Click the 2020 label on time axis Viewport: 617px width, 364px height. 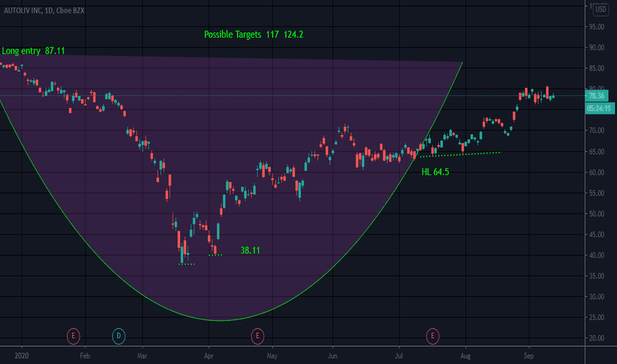(22, 356)
